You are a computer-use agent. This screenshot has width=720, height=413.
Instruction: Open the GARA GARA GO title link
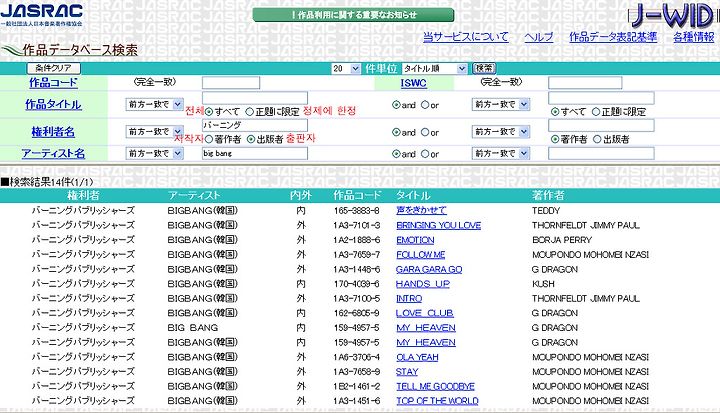point(429,269)
